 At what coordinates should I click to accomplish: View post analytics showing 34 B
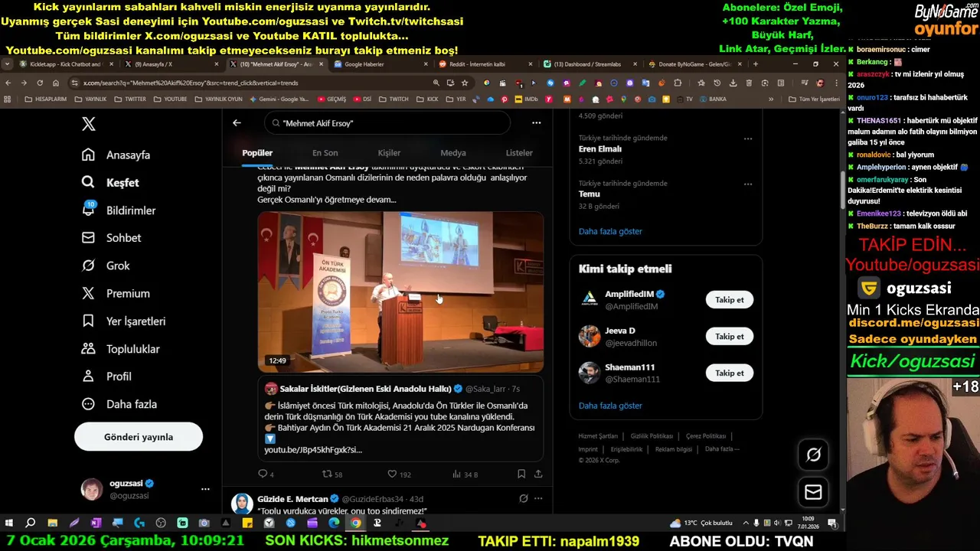tap(465, 474)
